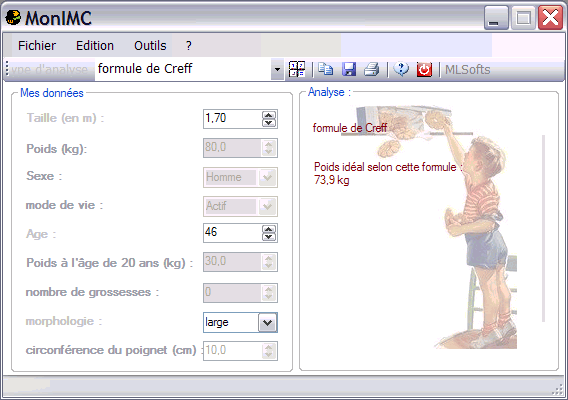The image size is (568, 400).
Task: Click the MLSofts toolbar label
Action: pos(467,70)
